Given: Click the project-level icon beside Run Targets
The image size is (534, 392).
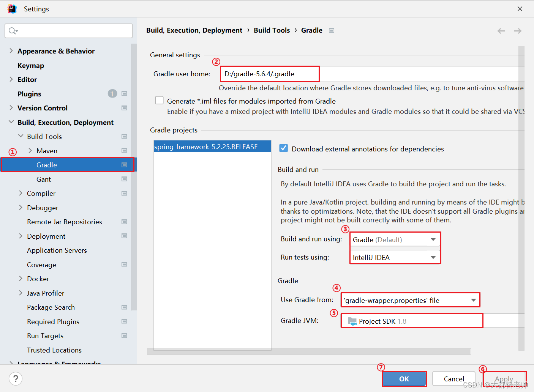Looking at the screenshot, I should click(124, 335).
